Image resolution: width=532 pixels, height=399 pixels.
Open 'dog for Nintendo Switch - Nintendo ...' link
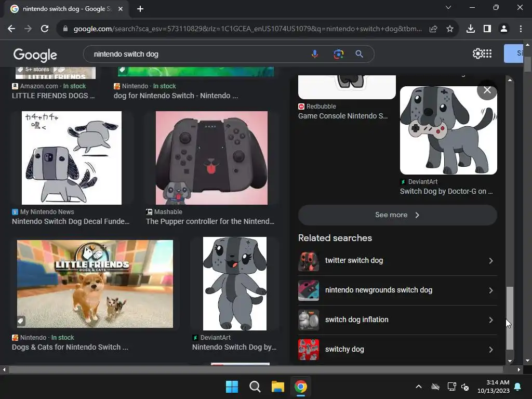point(176,96)
